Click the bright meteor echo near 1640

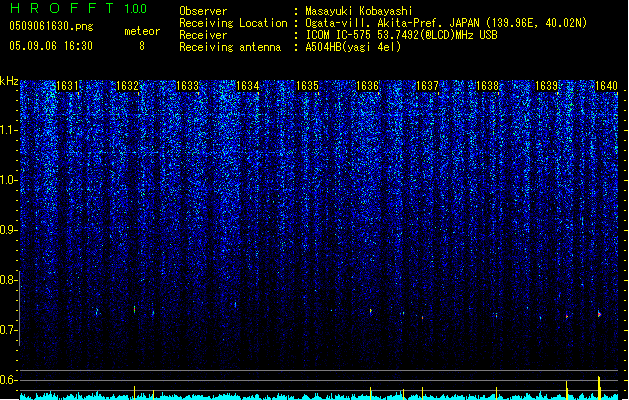pos(599,314)
